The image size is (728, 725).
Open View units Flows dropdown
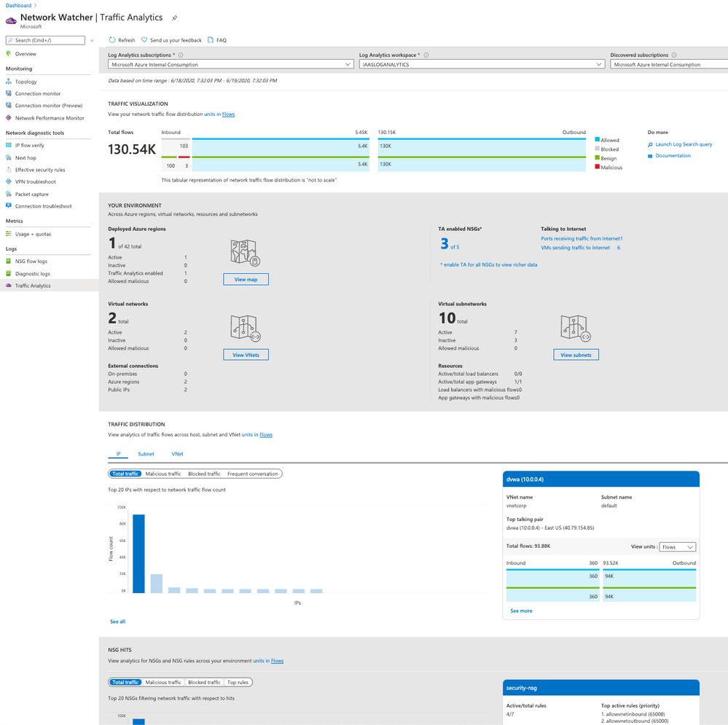point(677,547)
